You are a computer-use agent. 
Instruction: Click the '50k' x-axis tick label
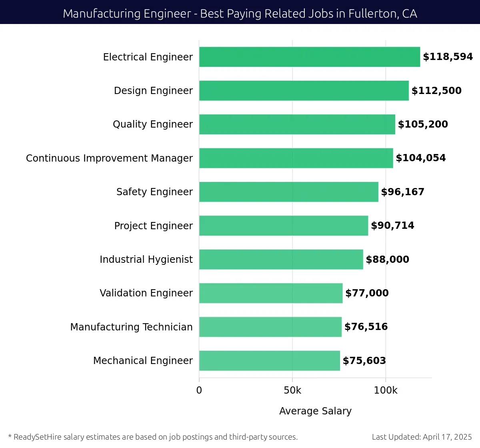[x=292, y=390]
